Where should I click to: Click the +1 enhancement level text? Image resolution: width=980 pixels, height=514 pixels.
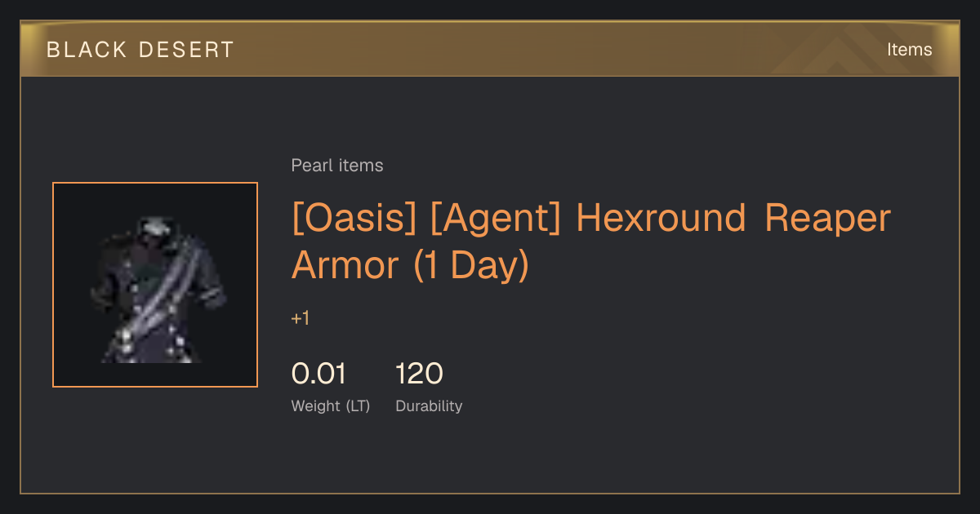click(301, 319)
